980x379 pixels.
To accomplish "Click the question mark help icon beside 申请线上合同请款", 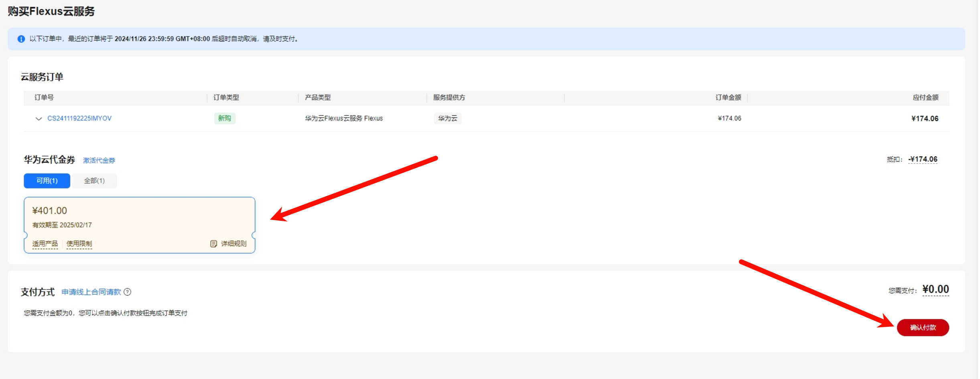I will 128,292.
